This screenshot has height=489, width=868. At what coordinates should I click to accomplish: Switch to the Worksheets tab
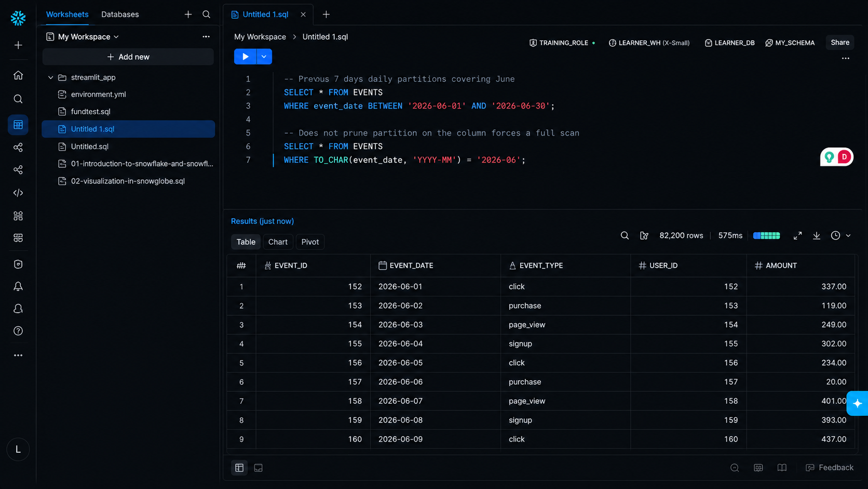67,15
